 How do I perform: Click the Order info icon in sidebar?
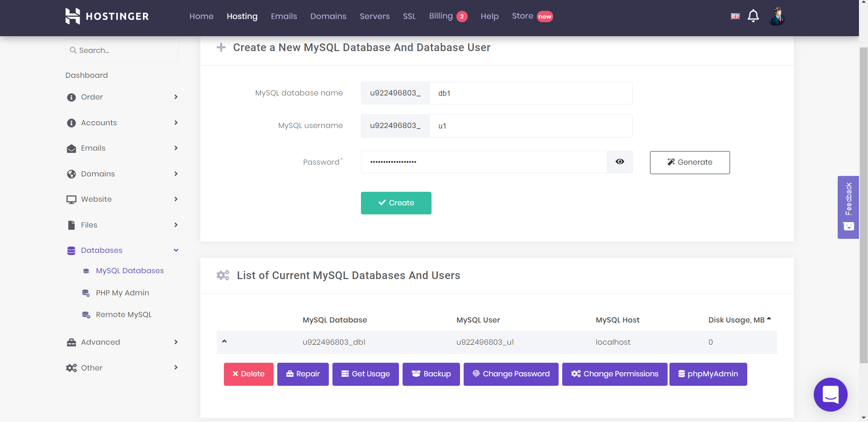[x=71, y=97]
